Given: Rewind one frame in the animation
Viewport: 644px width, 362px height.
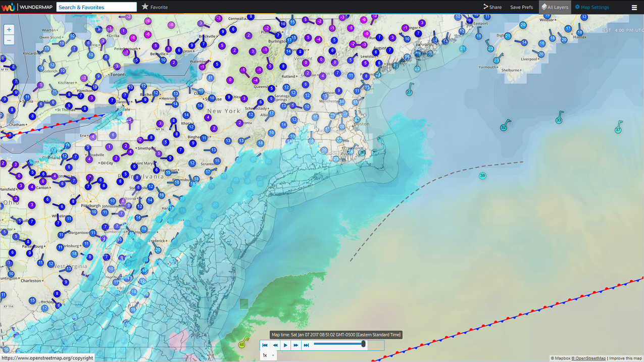Looking at the screenshot, I should click(x=275, y=345).
